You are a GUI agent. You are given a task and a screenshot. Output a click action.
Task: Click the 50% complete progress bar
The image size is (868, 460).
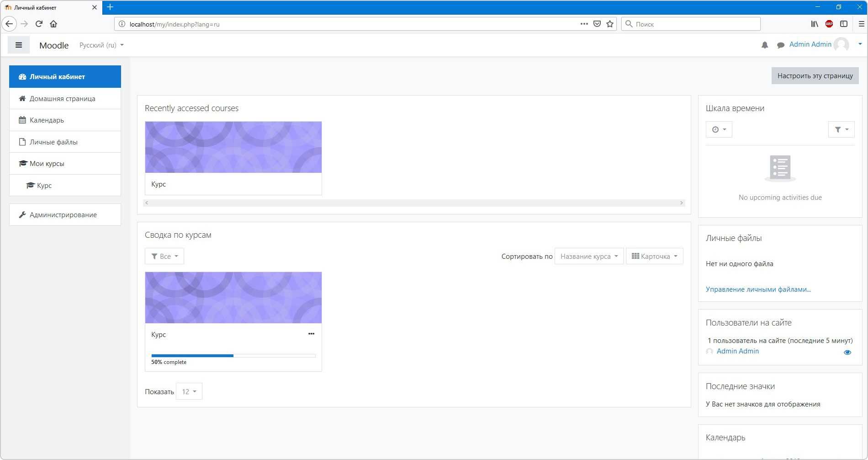(x=233, y=355)
